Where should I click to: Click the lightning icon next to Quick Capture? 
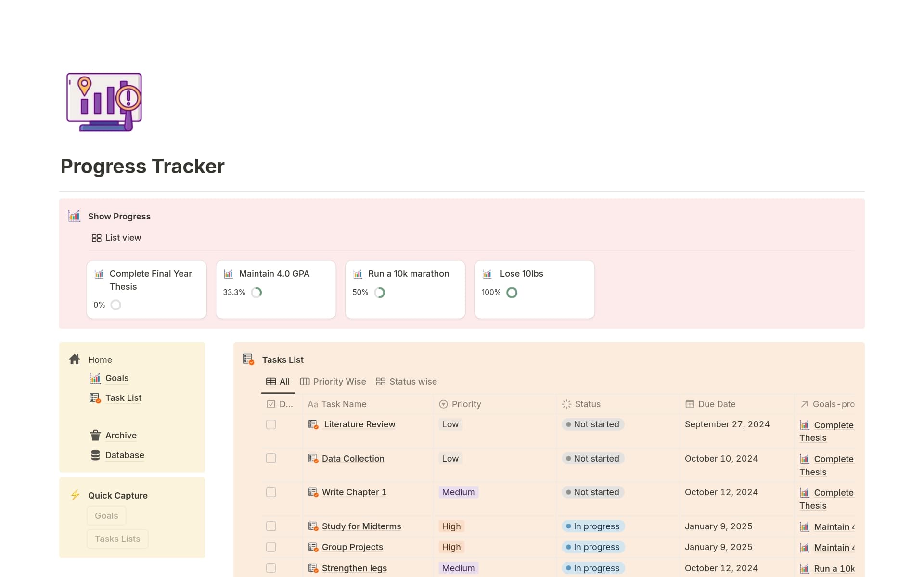pyautogui.click(x=75, y=495)
